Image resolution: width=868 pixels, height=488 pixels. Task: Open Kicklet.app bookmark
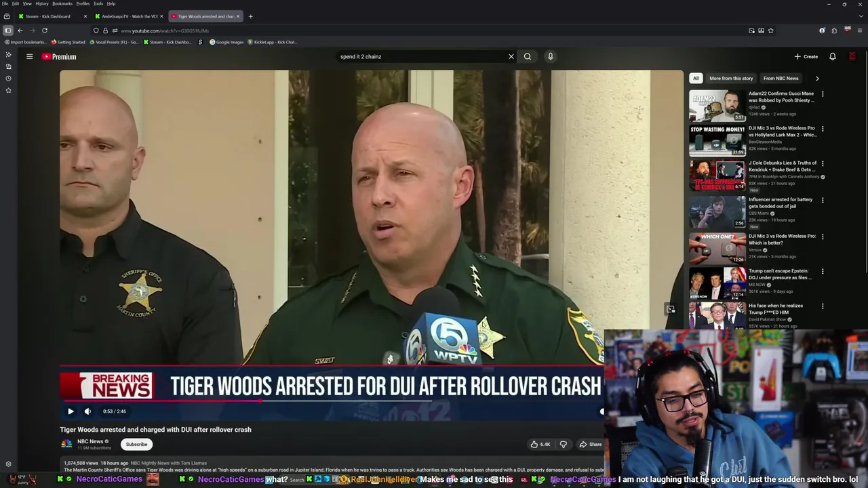pos(272,42)
